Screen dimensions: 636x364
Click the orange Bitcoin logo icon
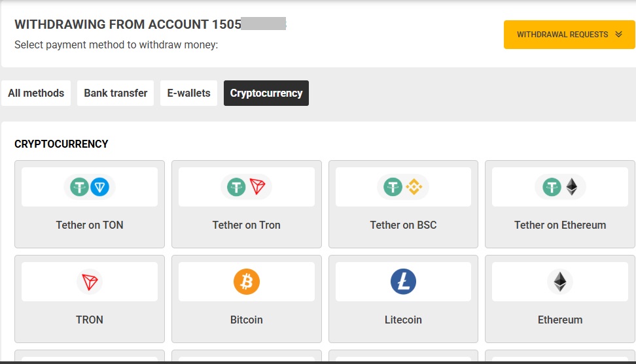(x=247, y=282)
